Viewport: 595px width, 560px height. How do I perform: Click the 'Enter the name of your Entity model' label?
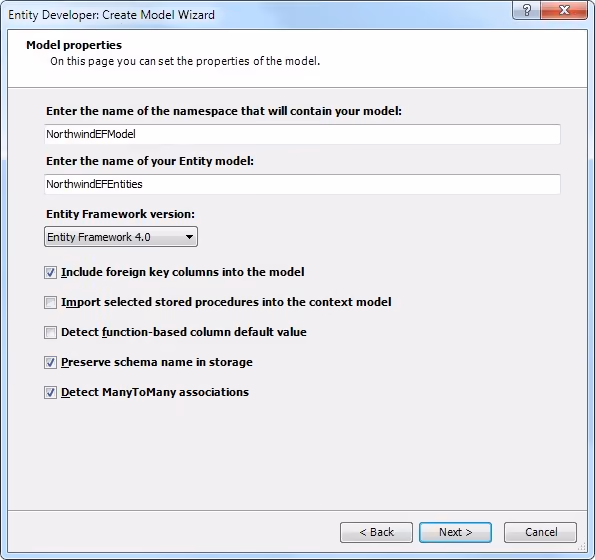[x=150, y=161]
